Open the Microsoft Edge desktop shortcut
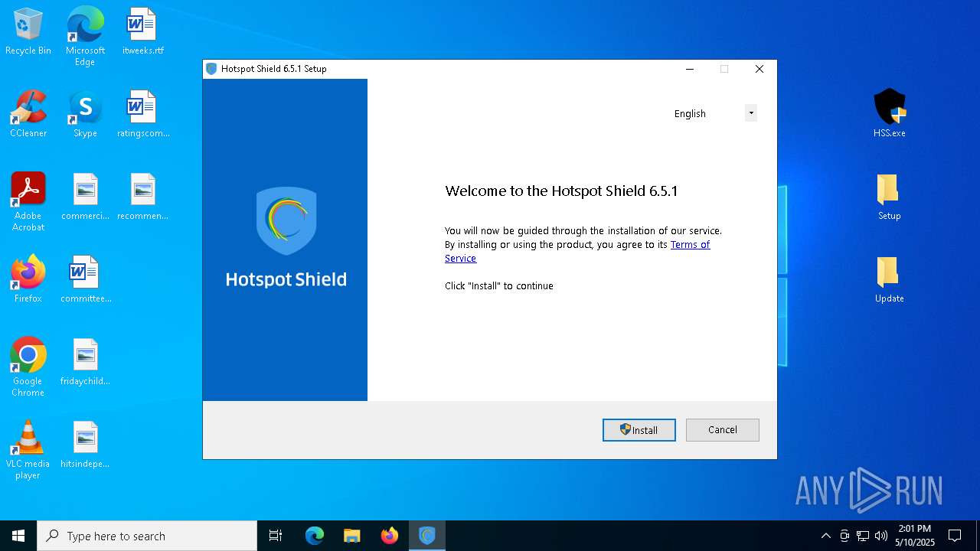The height and width of the screenshot is (551, 980). (x=85, y=37)
